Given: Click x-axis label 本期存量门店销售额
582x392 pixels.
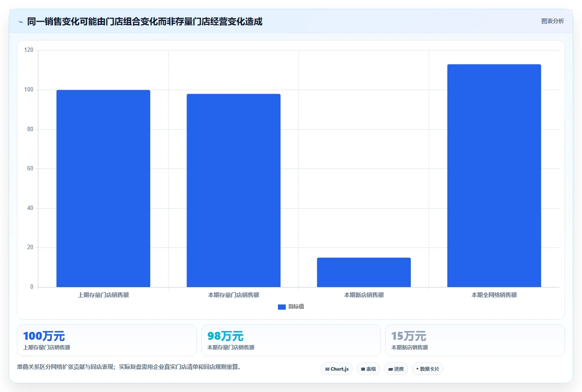Looking at the screenshot, I should 233,295.
